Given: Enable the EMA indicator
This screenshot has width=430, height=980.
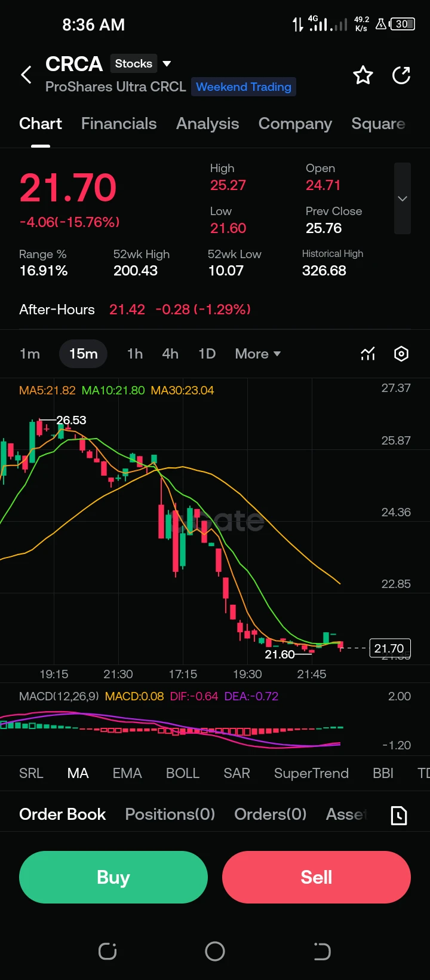Looking at the screenshot, I should pos(127,773).
